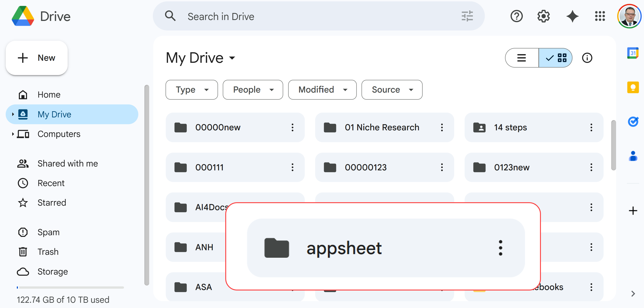Click the New button to create files

[x=37, y=58]
